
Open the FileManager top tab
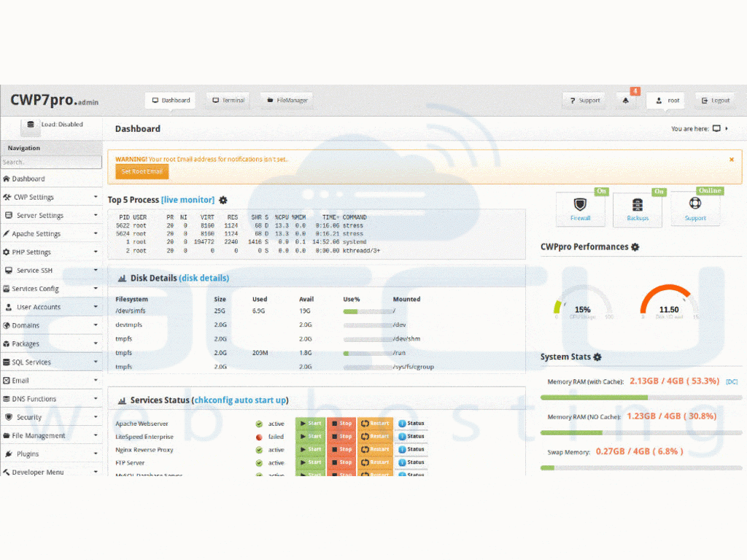[x=287, y=101]
